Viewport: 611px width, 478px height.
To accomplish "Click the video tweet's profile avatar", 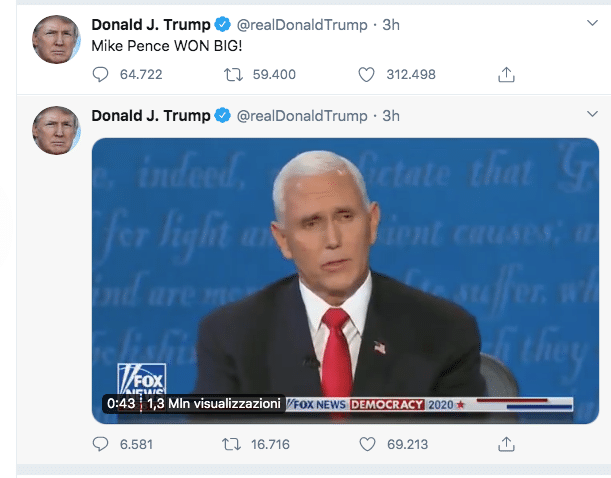I will [x=55, y=129].
